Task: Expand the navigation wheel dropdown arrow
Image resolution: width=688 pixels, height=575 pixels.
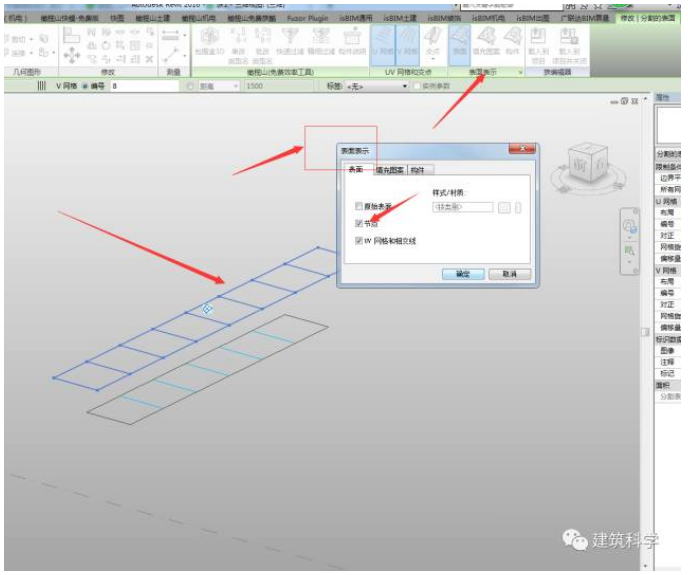Action: coord(630,237)
